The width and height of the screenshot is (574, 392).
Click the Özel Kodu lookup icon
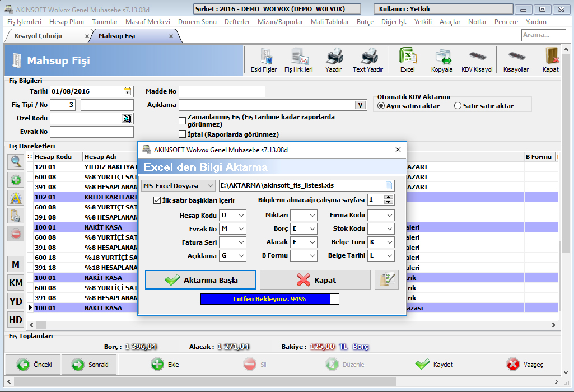coord(127,118)
